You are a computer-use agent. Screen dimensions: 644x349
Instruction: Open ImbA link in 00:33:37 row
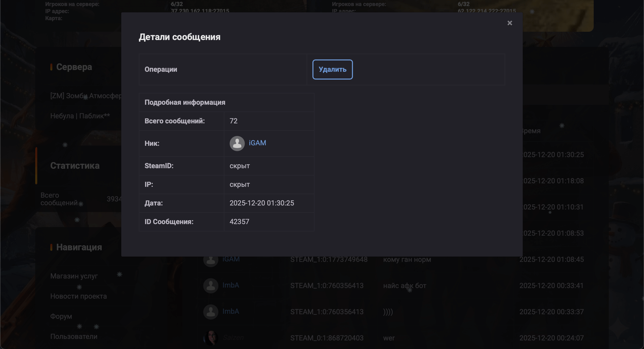click(231, 311)
